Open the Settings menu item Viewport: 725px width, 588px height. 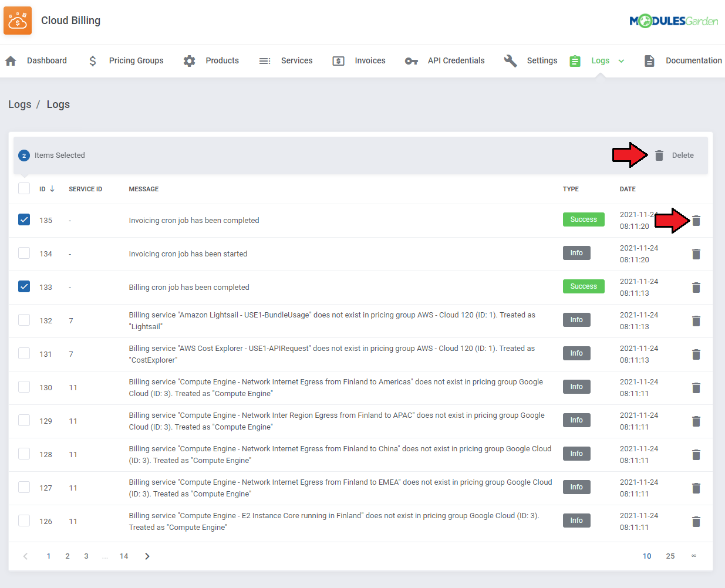point(542,60)
